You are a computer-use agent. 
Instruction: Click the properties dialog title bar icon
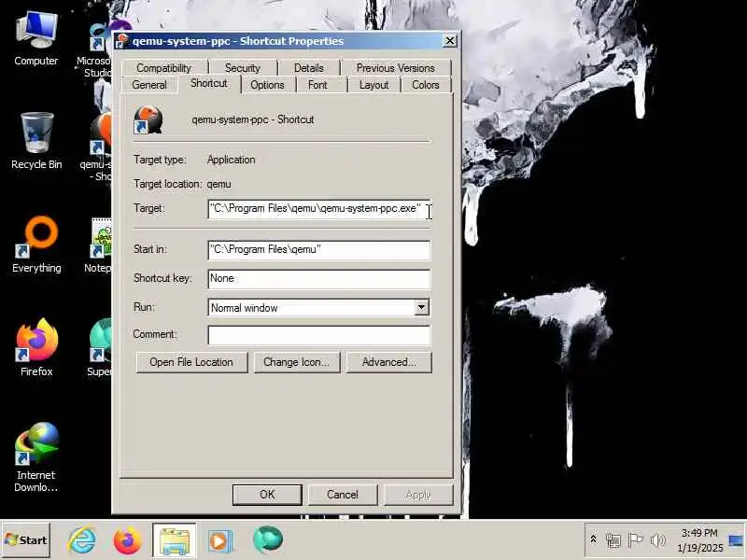point(122,41)
